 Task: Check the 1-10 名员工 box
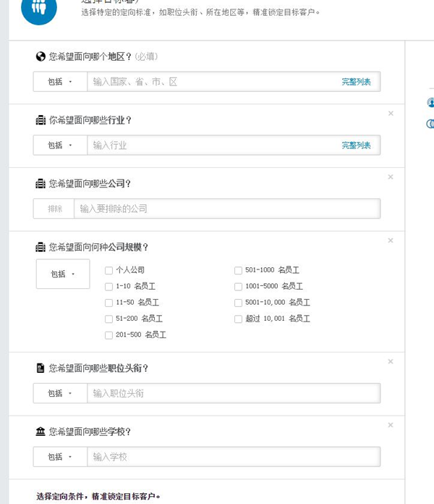pyautogui.click(x=109, y=286)
